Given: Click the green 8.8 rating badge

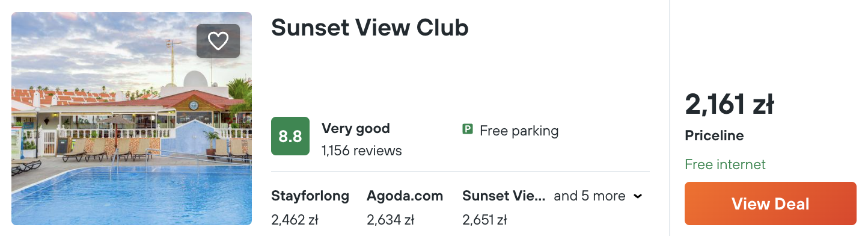Looking at the screenshot, I should (x=290, y=136).
